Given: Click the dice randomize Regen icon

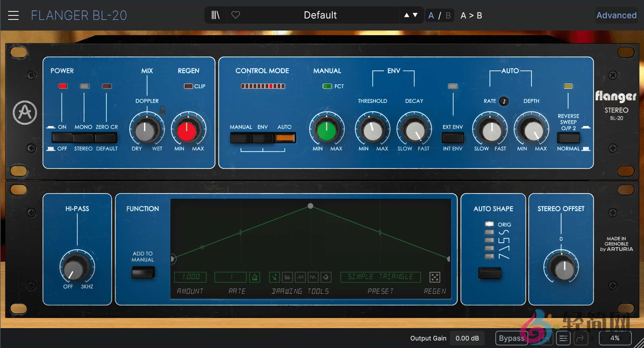Looking at the screenshot, I should [x=434, y=277].
